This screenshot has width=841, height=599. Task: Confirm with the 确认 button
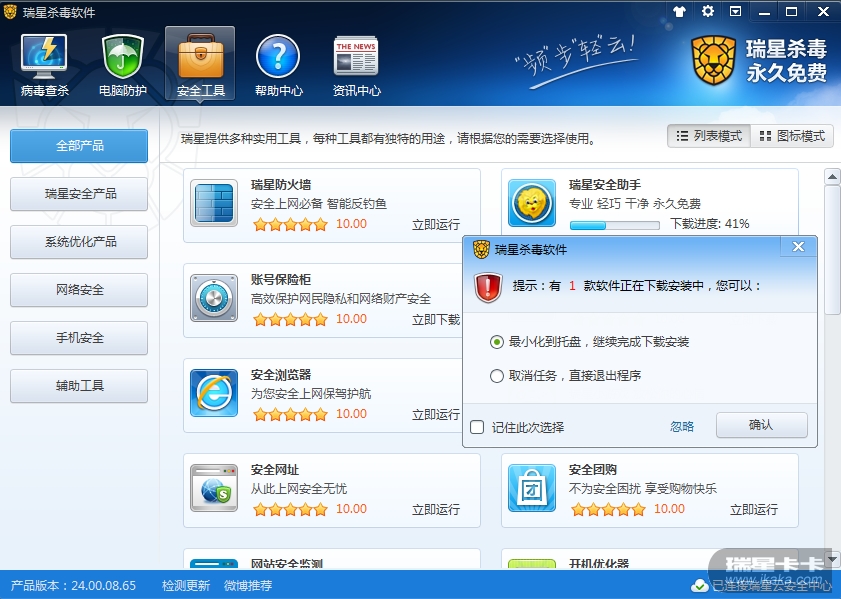(762, 425)
